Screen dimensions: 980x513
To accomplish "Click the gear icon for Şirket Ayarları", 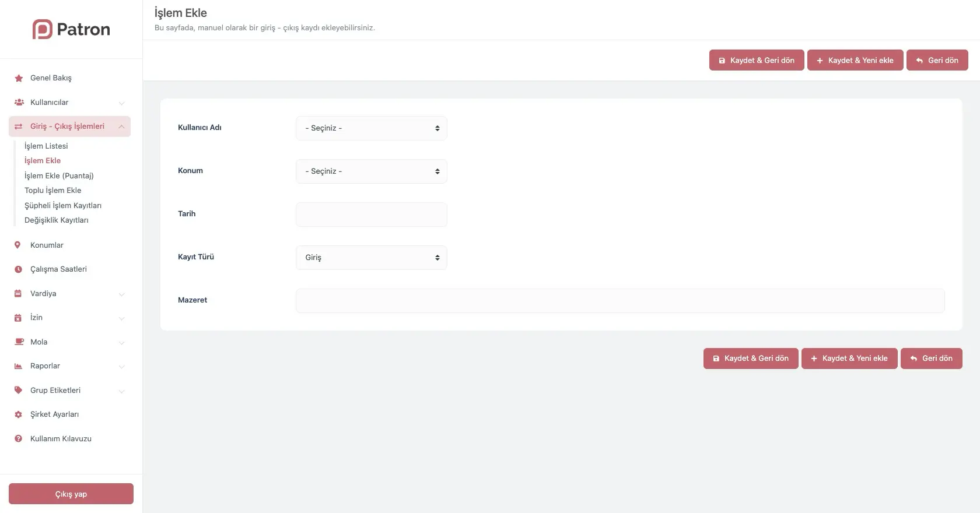I will pyautogui.click(x=18, y=414).
